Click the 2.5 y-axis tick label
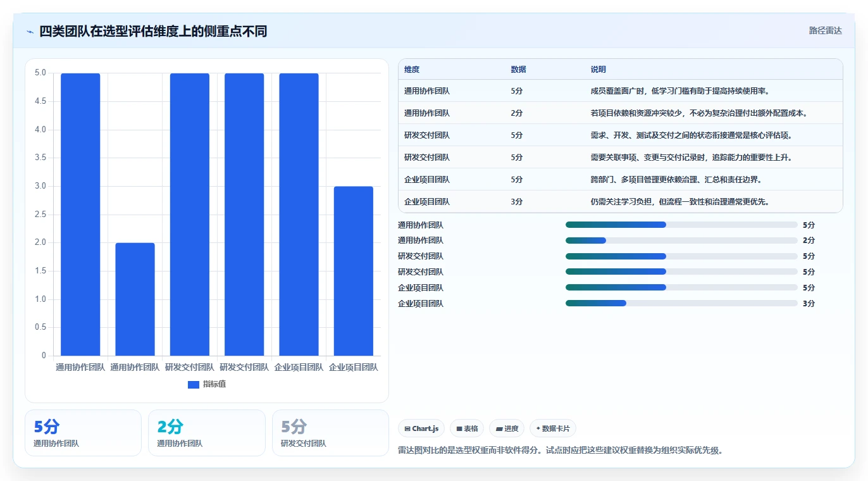868x481 pixels. coord(40,215)
